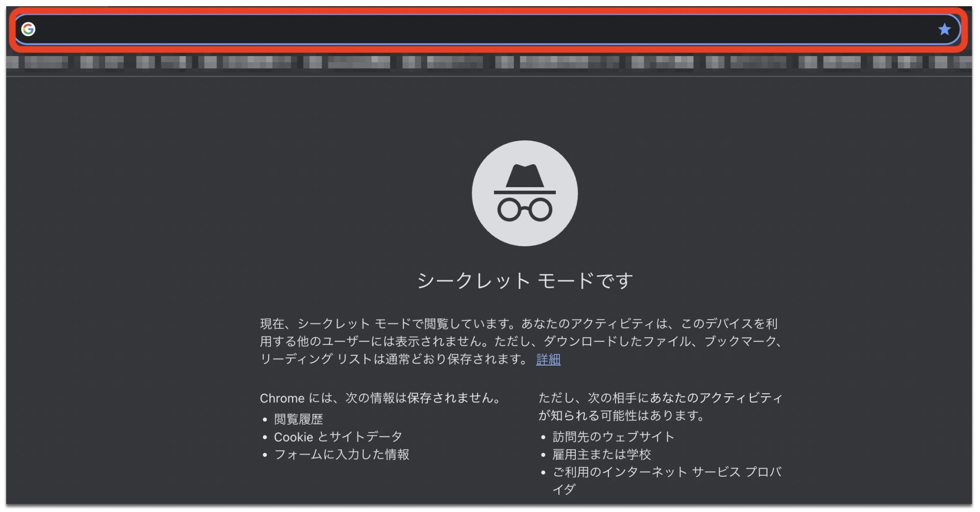
Task: Click the Cookie とサイトデータ bullet item
Action: (337, 437)
